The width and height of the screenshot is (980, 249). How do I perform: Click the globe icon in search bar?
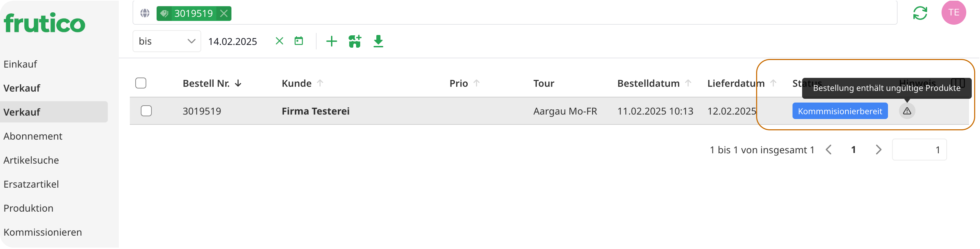pos(145,13)
